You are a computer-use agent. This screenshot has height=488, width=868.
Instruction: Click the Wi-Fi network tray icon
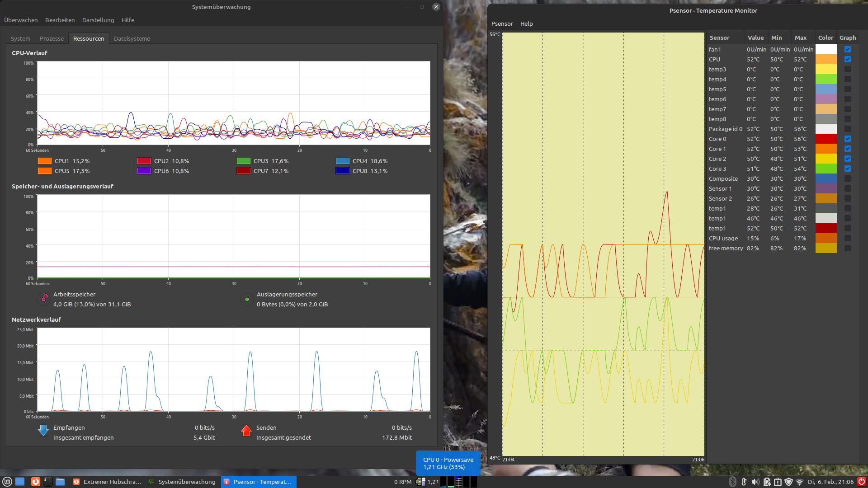click(x=800, y=482)
